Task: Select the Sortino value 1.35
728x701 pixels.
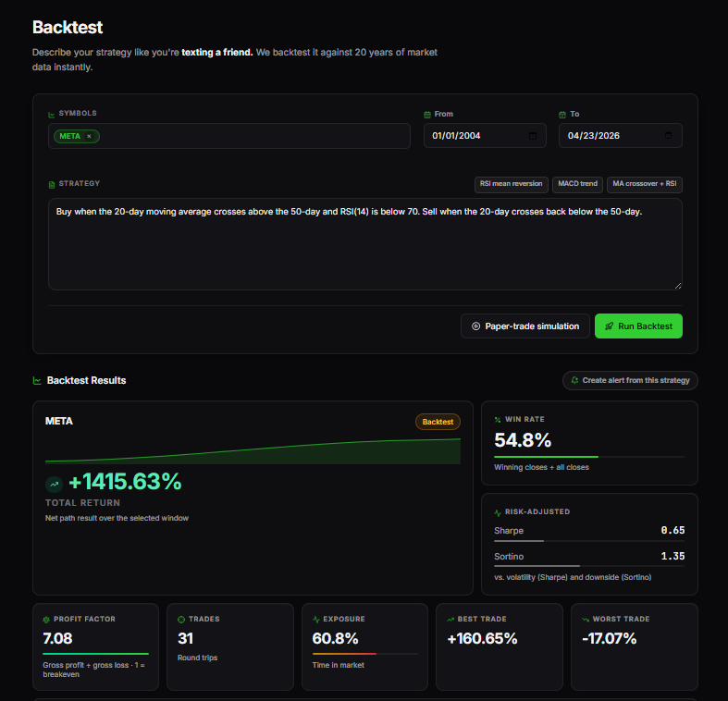Action: [672, 556]
